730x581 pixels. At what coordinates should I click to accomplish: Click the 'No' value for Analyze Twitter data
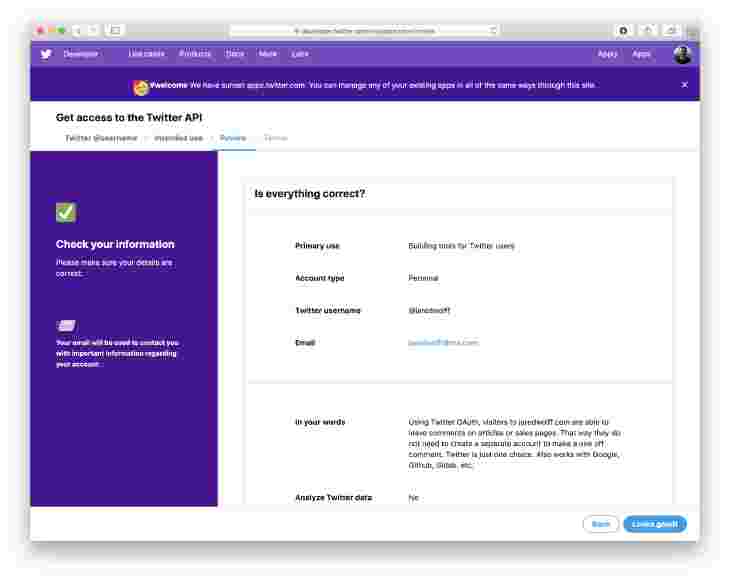pos(413,498)
